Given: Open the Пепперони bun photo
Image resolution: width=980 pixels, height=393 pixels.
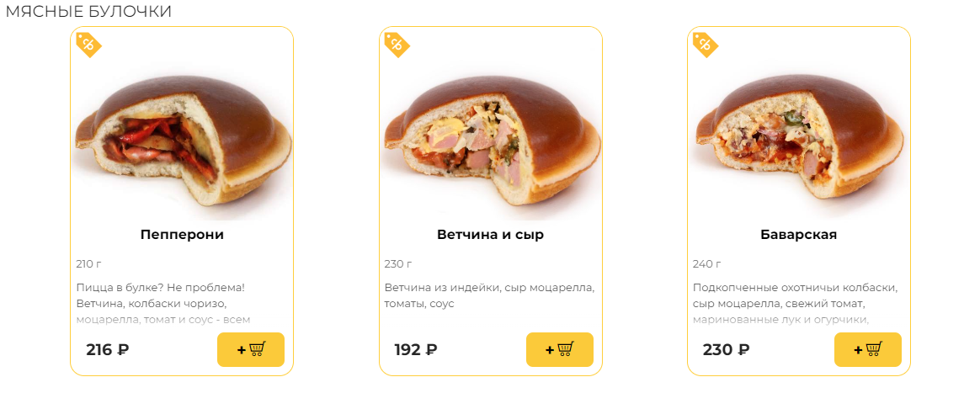Looking at the screenshot, I should click(x=182, y=141).
